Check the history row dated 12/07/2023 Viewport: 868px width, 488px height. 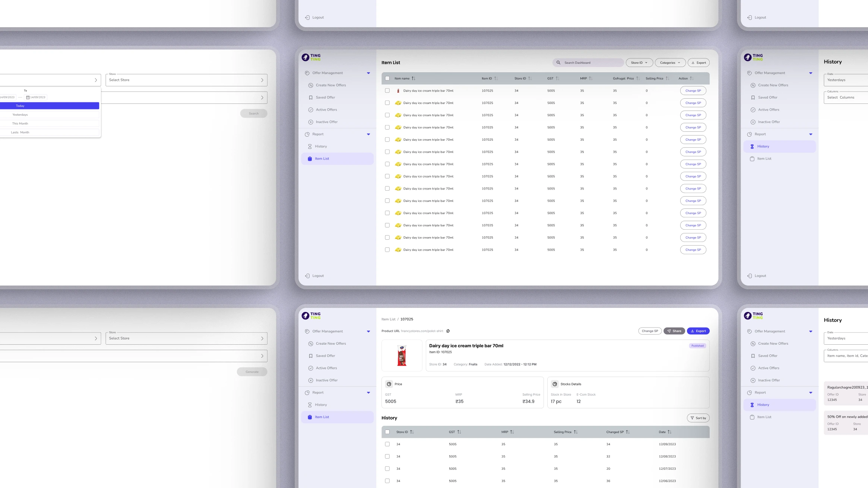pos(387,469)
